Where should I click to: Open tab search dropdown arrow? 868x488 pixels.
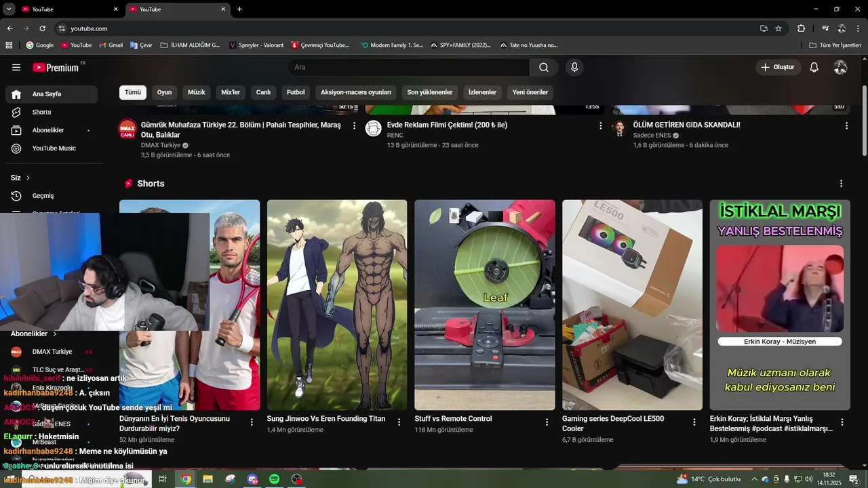tap(9, 9)
